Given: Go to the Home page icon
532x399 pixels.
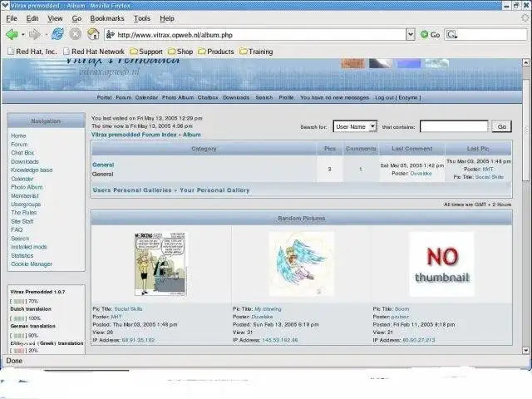Looking at the screenshot, I should point(93,34).
